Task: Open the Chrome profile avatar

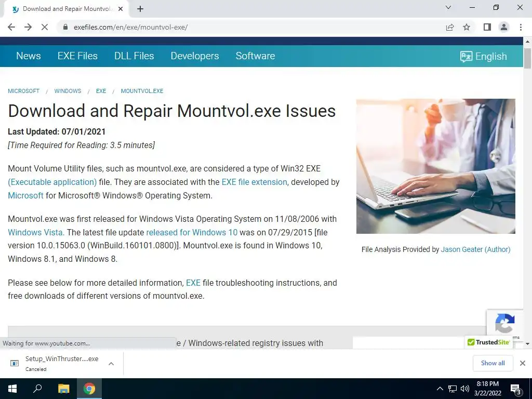Action: point(504,27)
